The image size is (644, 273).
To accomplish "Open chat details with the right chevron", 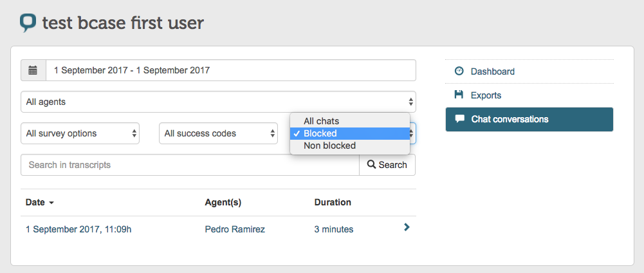I will pyautogui.click(x=407, y=227).
